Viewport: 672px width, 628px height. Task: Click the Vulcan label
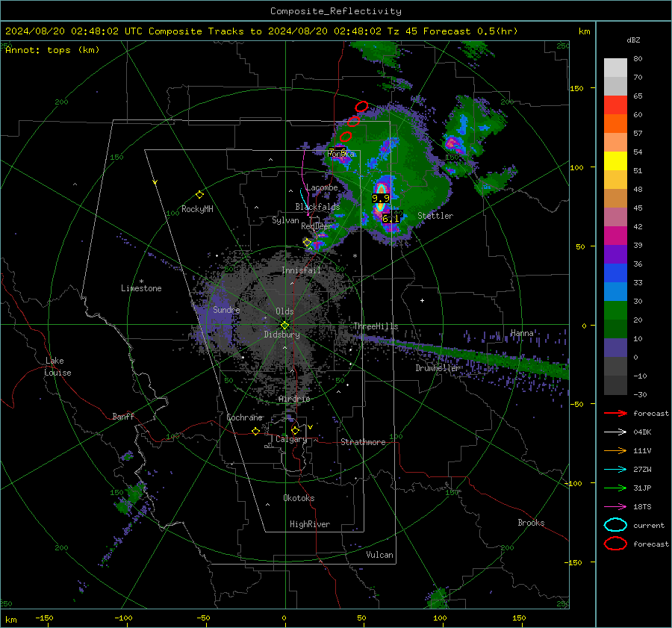[x=379, y=555]
